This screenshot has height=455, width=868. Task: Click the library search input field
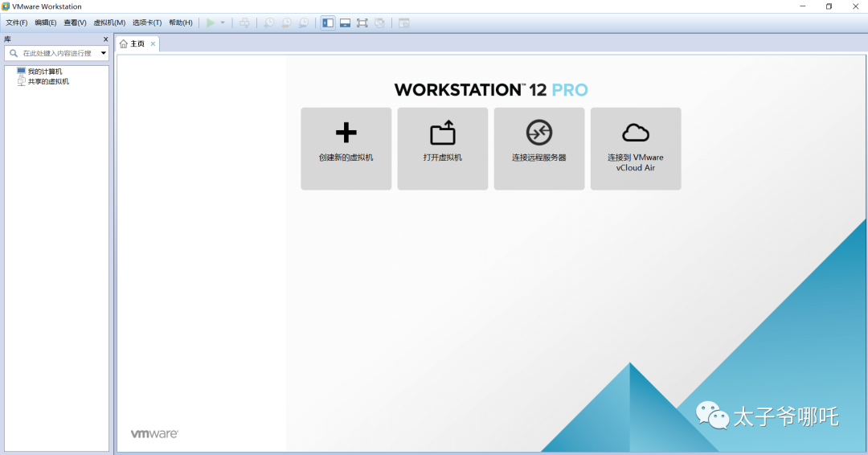tap(56, 53)
